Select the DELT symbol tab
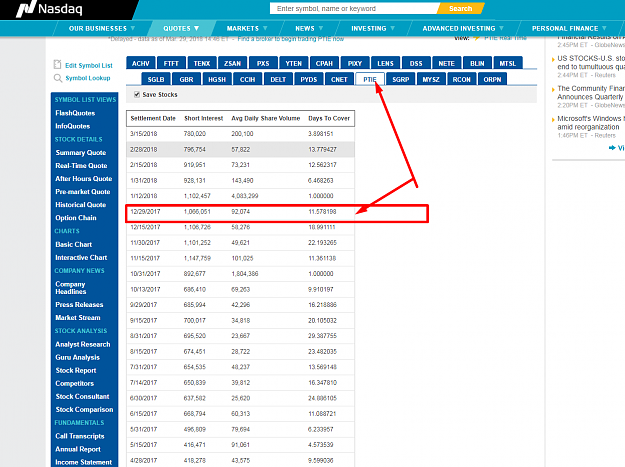The image size is (625, 467). 278,79
